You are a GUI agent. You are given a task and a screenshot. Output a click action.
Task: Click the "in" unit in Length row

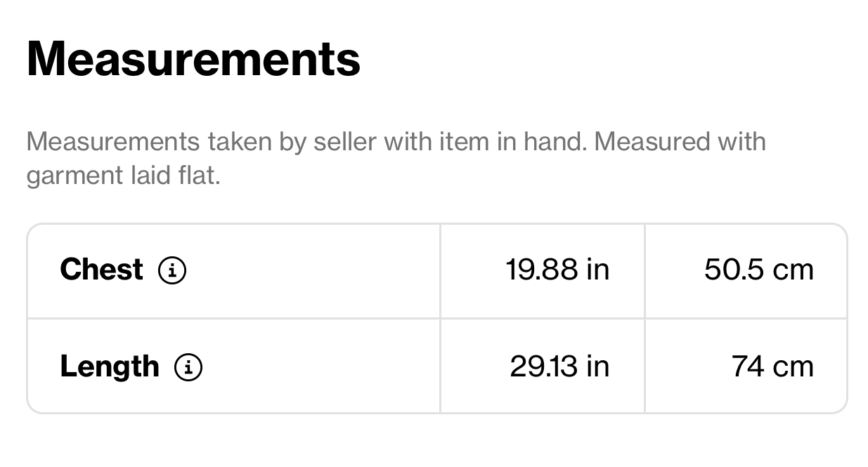click(x=597, y=367)
